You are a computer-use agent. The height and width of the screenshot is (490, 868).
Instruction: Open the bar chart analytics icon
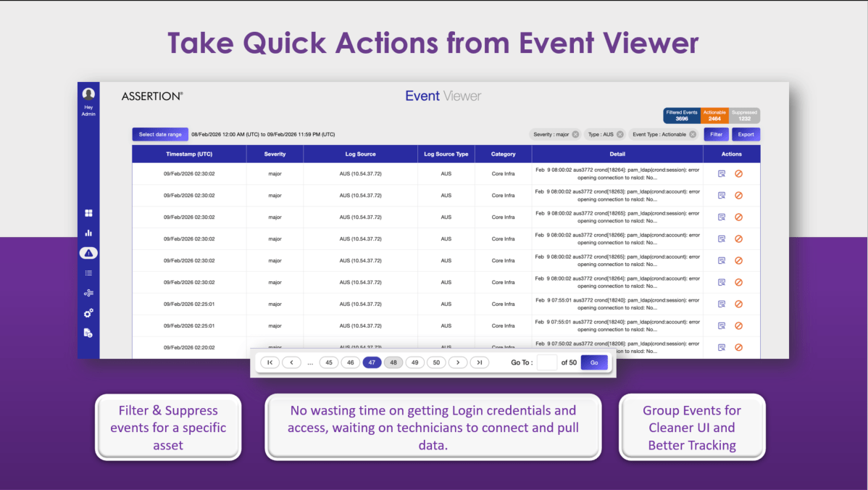pos(88,233)
